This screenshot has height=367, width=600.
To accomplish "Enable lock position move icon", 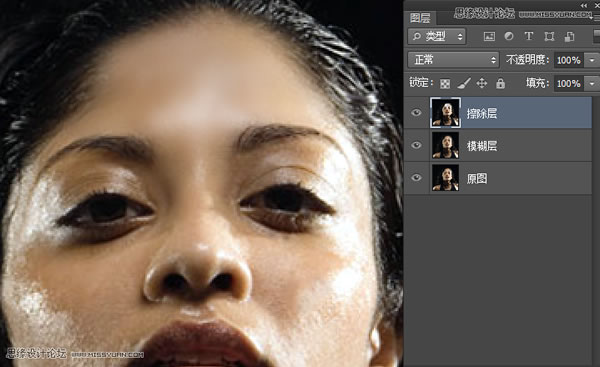I will point(482,83).
